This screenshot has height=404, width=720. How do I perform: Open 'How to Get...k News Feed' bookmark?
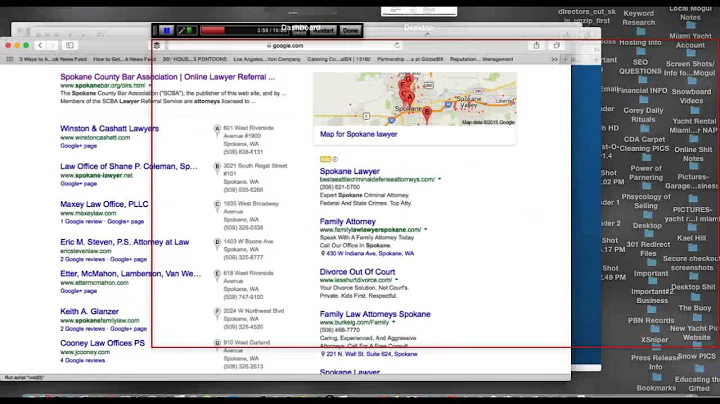(x=124, y=59)
